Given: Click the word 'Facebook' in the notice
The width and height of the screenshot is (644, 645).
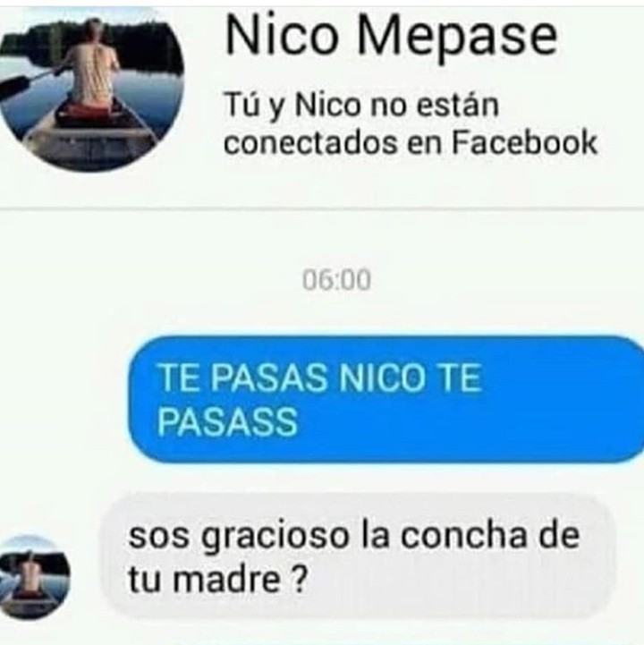Looking at the screenshot, I should coord(524,142).
